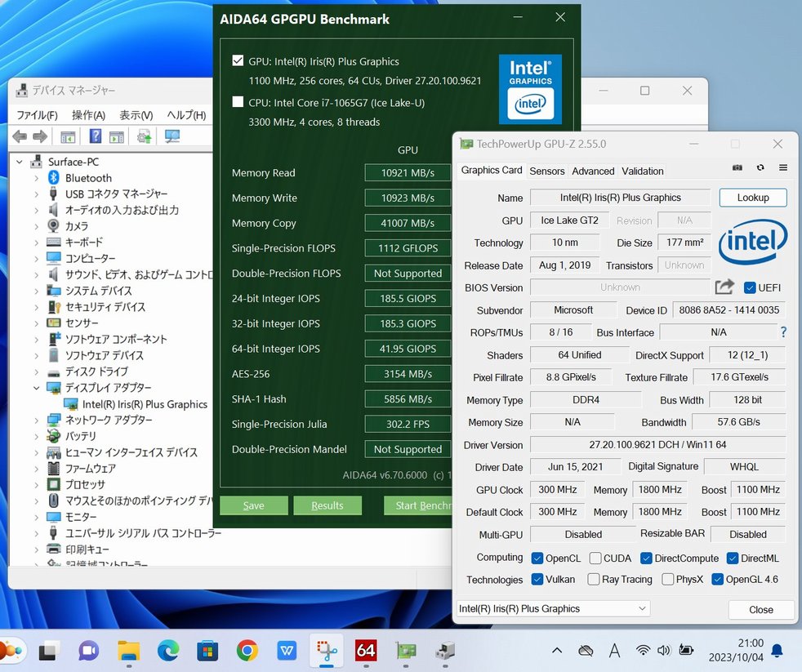Click the Forward arrow in Device Manager toolbar
This screenshot has height=672, width=802.
pos(40,136)
